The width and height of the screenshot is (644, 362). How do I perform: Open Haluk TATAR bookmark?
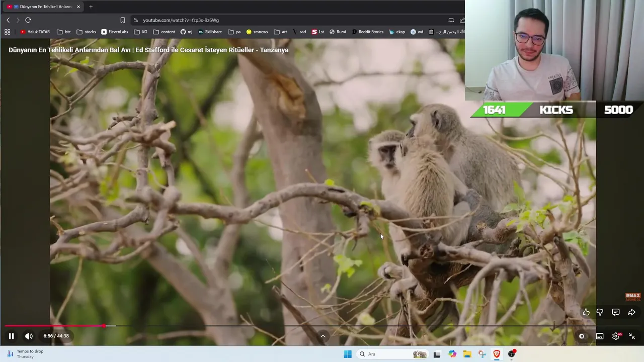pyautogui.click(x=35, y=32)
